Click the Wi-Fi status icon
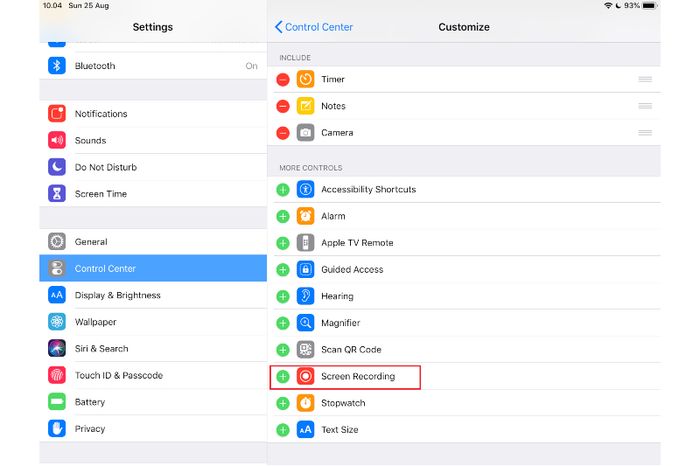Viewport: 700px width, 466px height. click(x=608, y=5)
